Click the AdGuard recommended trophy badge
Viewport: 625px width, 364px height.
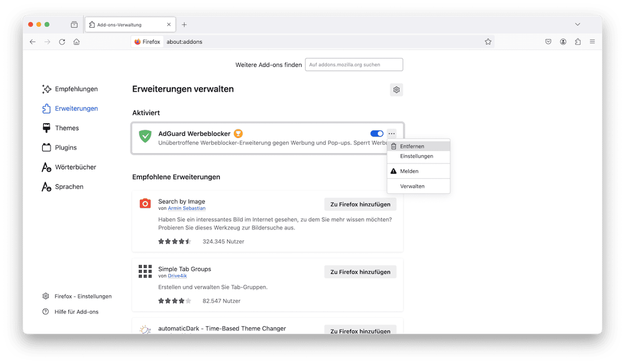click(x=238, y=133)
